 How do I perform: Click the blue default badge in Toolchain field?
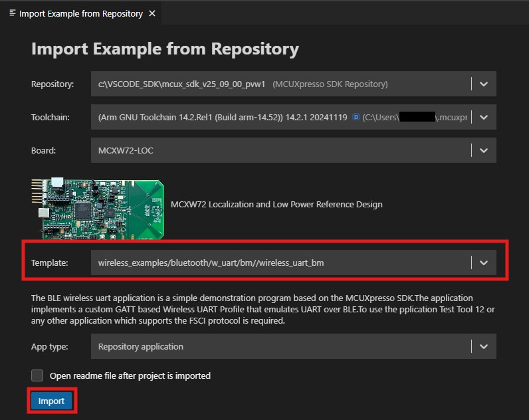coord(356,117)
